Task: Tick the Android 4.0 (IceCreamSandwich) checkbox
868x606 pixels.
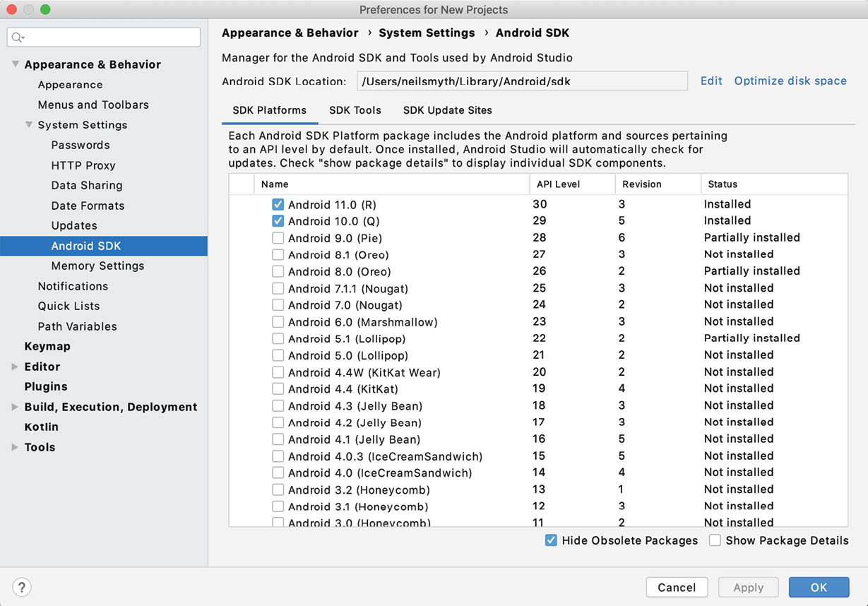Action: (x=278, y=473)
